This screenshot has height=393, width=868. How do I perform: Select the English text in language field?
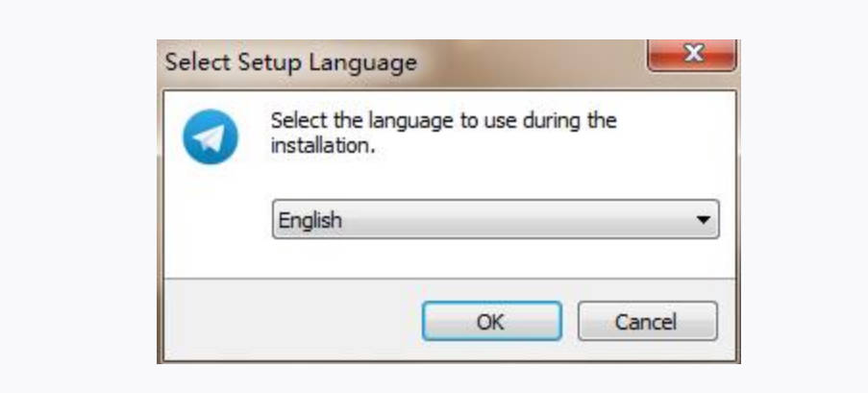click(310, 220)
